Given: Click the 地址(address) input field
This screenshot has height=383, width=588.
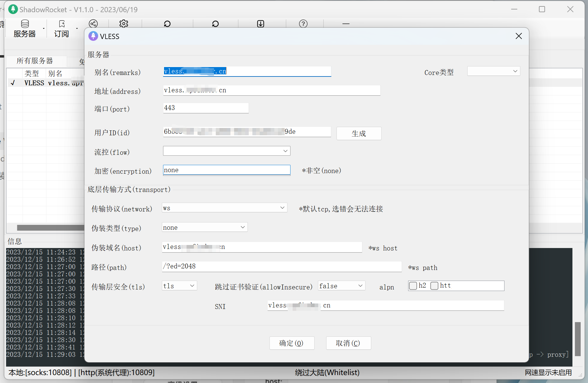Looking at the screenshot, I should click(272, 90).
